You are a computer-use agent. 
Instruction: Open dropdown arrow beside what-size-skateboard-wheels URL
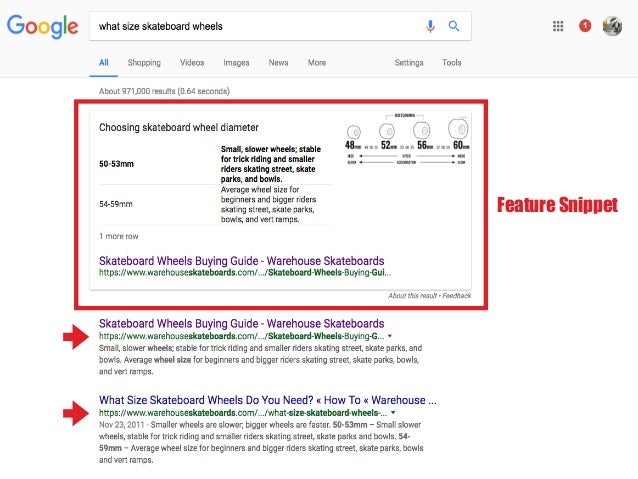click(x=393, y=413)
